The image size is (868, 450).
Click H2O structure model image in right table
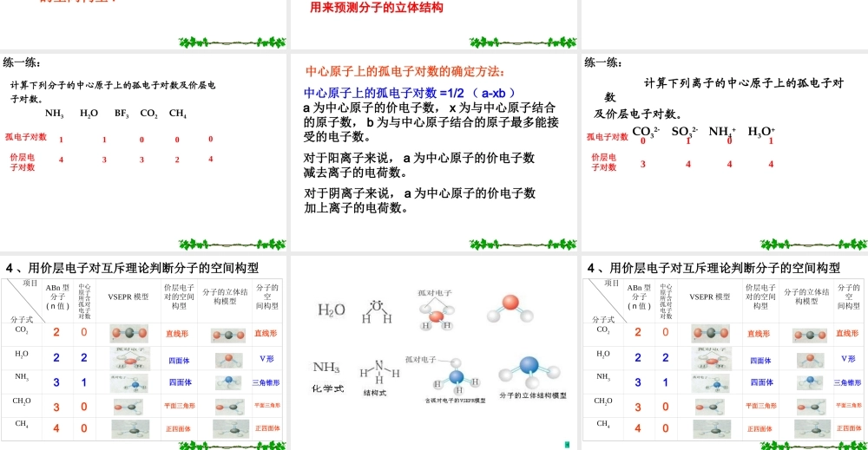coord(811,360)
